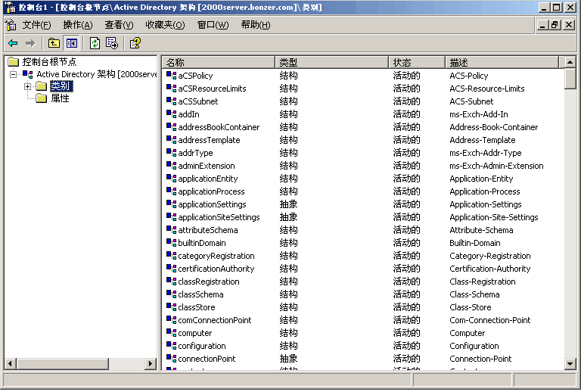Open the 帮助(H) menu
This screenshot has width=581, height=392.
pyautogui.click(x=256, y=25)
